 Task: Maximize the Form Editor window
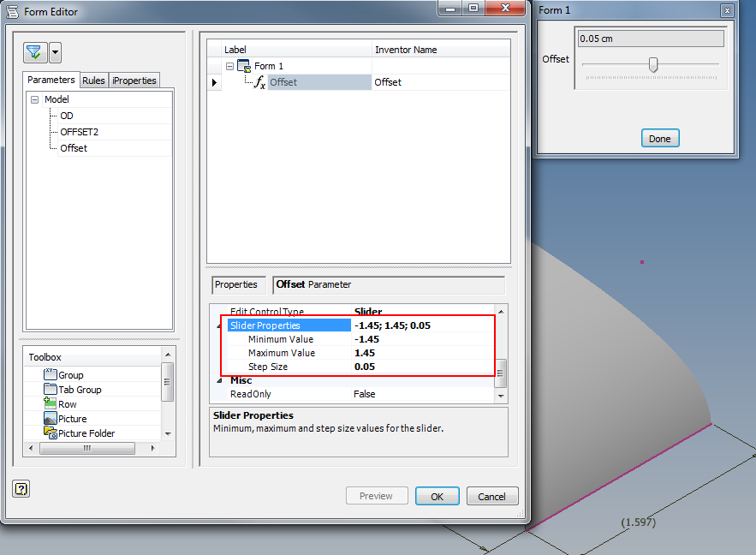pos(474,9)
